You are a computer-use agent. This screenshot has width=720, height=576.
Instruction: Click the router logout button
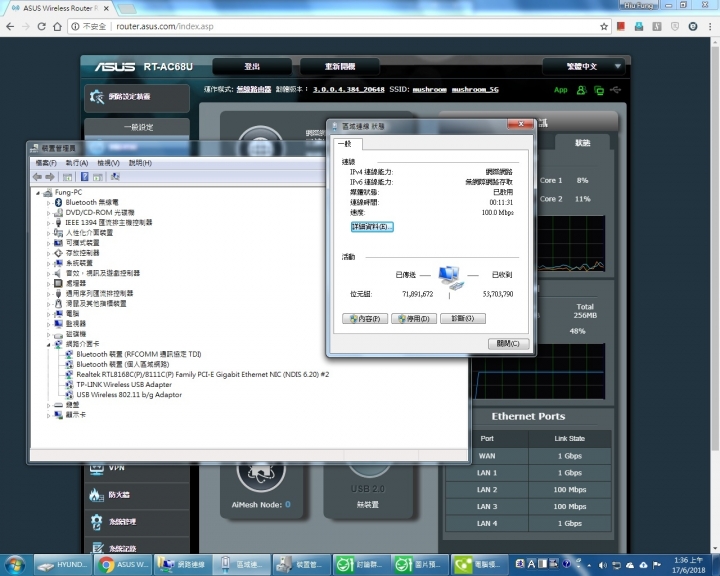click(252, 67)
